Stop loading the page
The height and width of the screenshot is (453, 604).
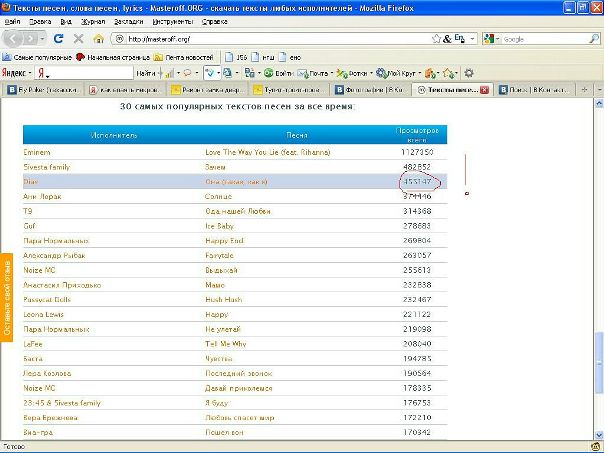click(79, 39)
